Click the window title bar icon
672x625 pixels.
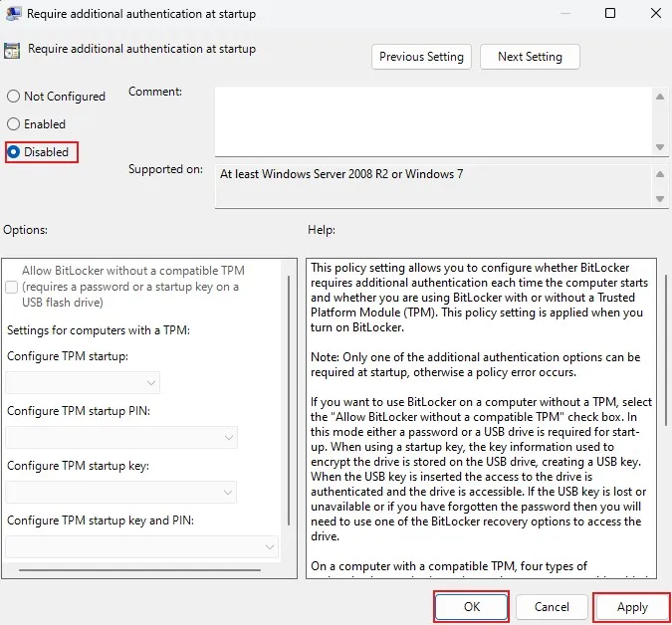[13, 13]
